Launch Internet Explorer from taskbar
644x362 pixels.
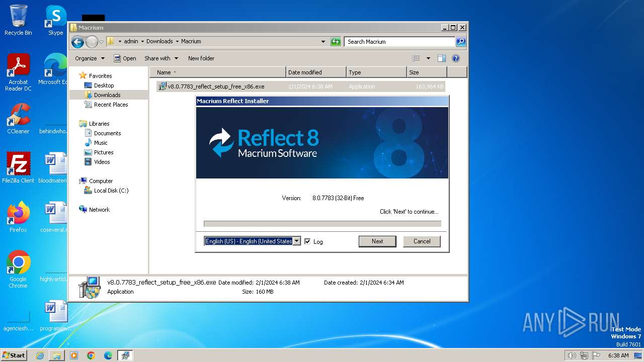pos(40,355)
